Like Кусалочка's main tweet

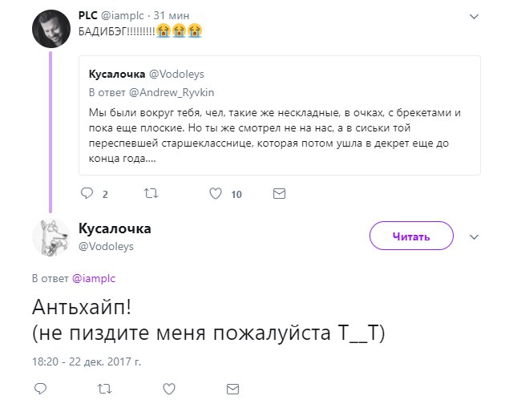[x=169, y=389]
